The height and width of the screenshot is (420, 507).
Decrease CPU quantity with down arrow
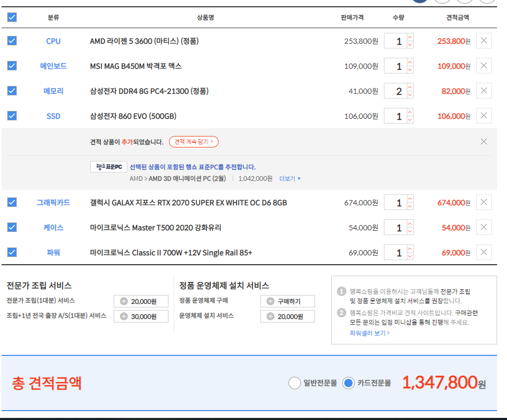[410, 45]
